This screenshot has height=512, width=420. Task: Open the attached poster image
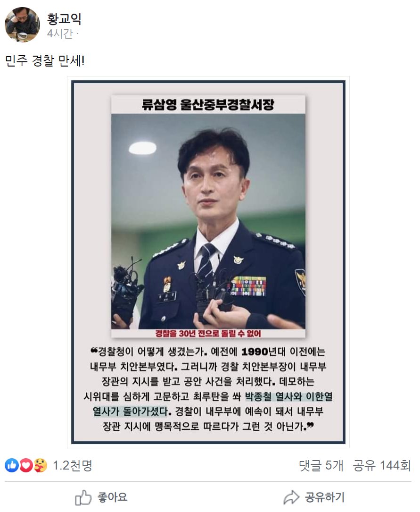[x=208, y=262]
